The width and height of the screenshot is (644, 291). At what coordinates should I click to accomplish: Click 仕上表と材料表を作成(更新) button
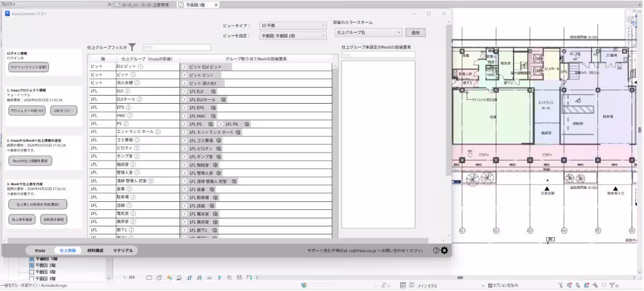click(38, 205)
